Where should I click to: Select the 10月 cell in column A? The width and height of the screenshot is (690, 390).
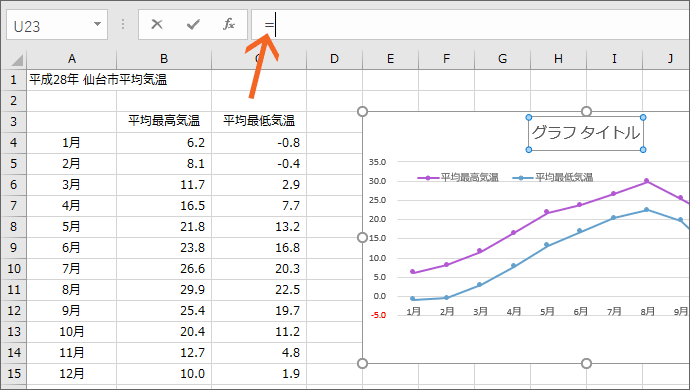tap(71, 331)
